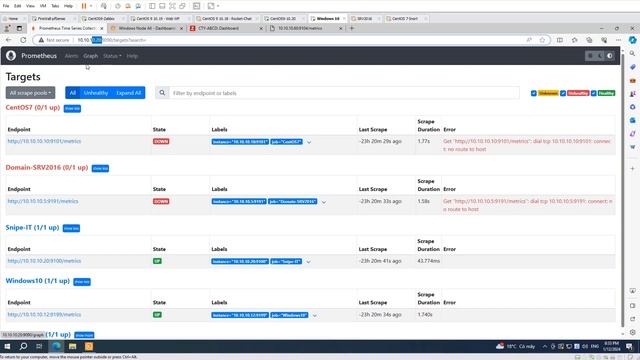
Task: Open the Copilot sidebar icon
Action: click(x=633, y=40)
